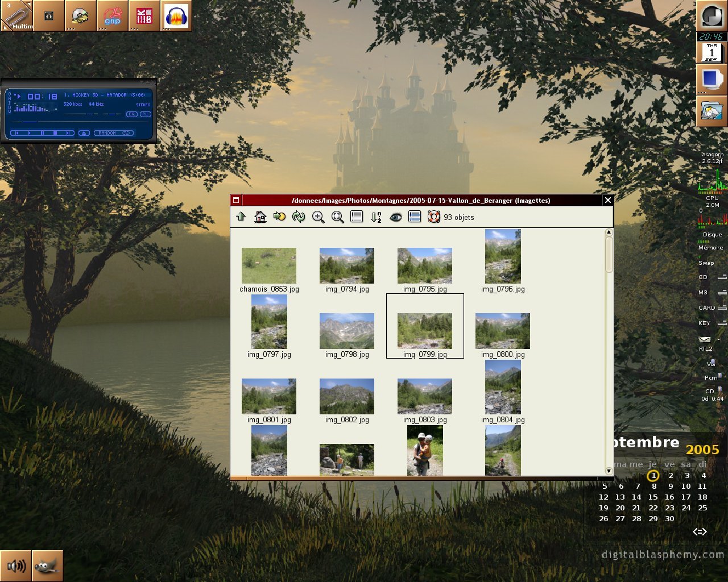Toggle the EQ equalizer window

click(132, 114)
